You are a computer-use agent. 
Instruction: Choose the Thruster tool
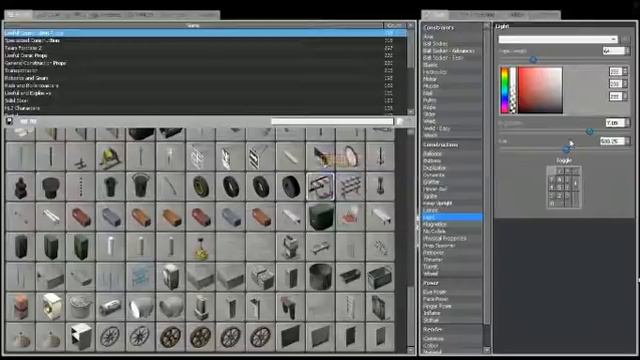coord(451,259)
